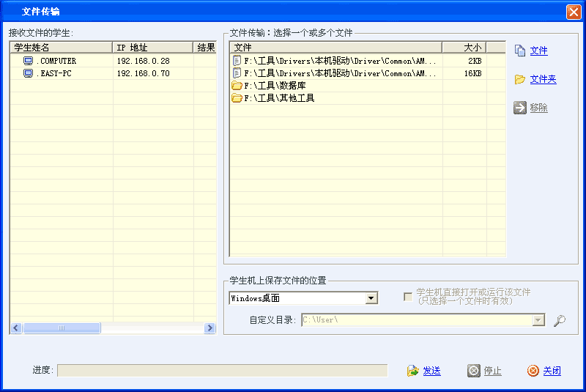586x392 pixels.
Task: Click the 发送 send icon
Action: 413,371
